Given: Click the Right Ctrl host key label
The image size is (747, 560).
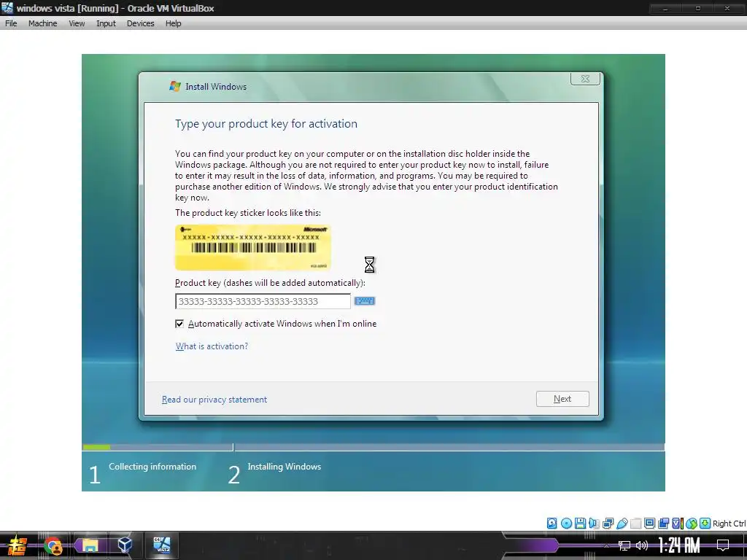Looking at the screenshot, I should click(729, 524).
